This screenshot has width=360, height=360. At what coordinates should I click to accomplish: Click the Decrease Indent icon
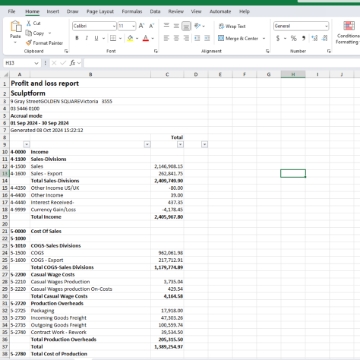[x=197, y=38]
